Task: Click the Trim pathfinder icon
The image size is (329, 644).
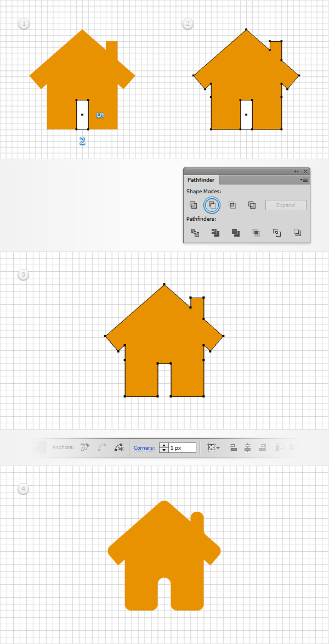Action: [x=215, y=233]
